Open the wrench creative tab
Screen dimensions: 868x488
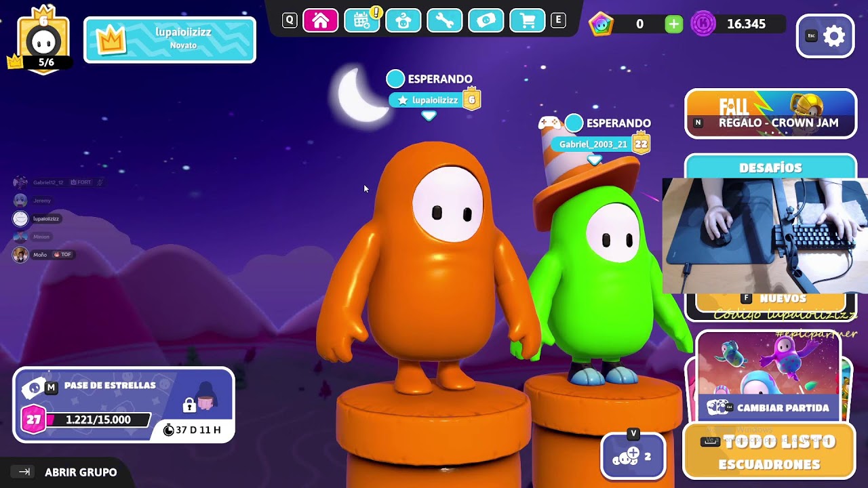pyautogui.click(x=444, y=20)
